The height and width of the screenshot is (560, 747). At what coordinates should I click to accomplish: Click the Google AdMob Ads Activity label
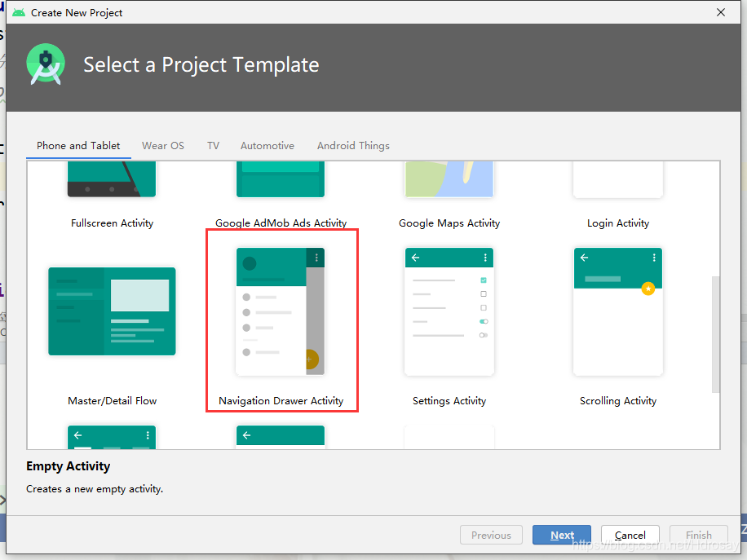click(281, 223)
